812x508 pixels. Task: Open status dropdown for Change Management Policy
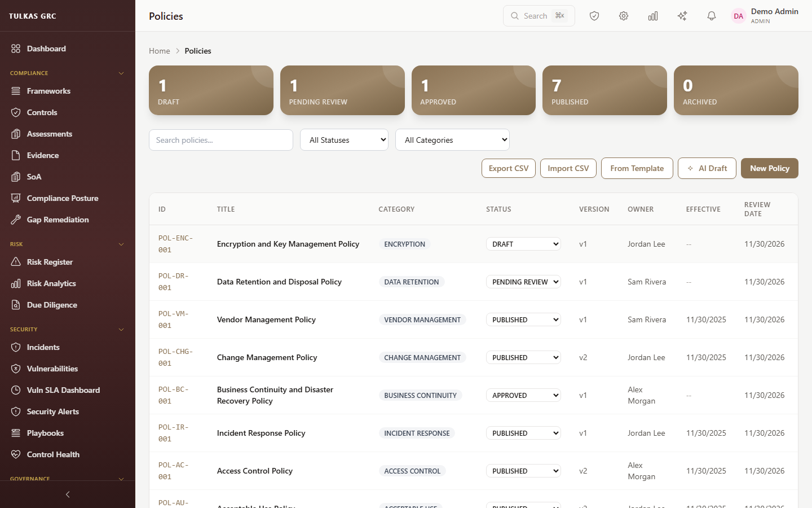click(523, 357)
